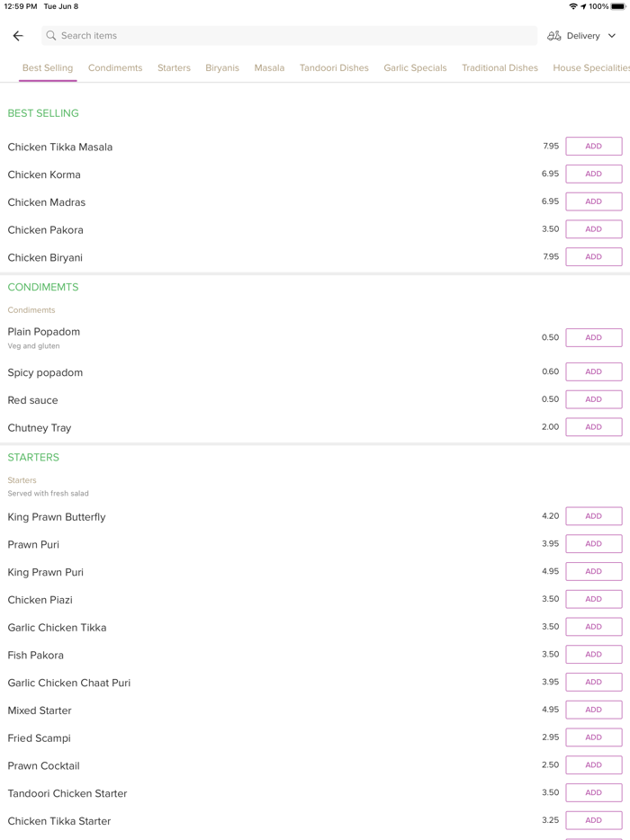Switch to the Condimemts tab
This screenshot has height=840, width=630.
pyautogui.click(x=115, y=67)
